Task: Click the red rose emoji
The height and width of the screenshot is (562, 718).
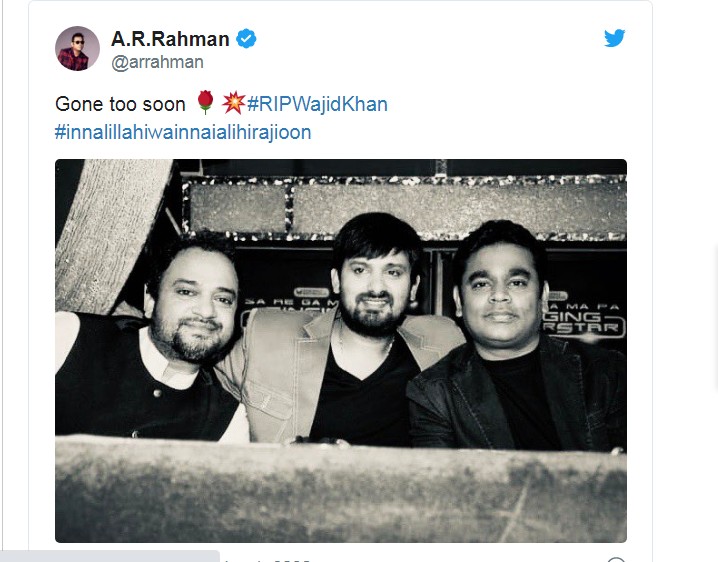Action: click(205, 102)
